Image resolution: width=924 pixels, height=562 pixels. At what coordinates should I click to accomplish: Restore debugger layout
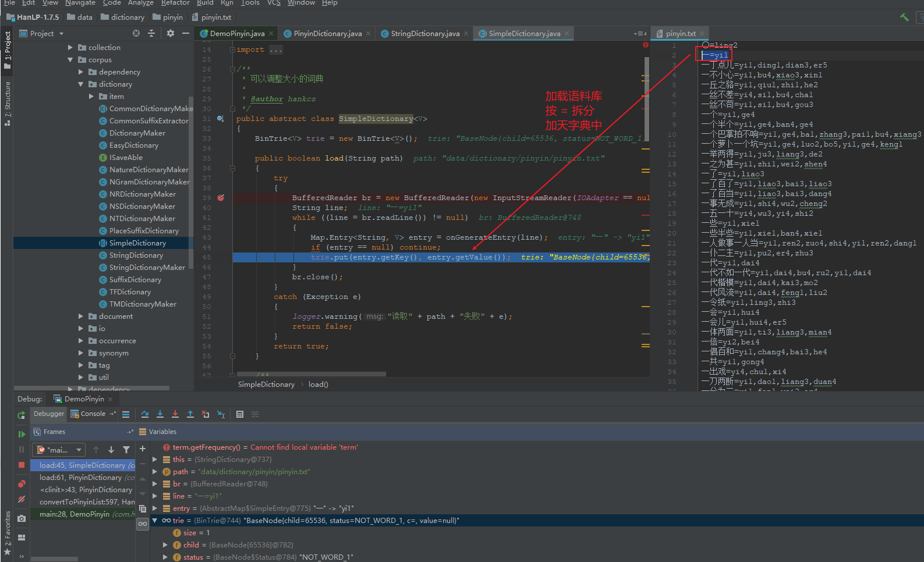coord(22,538)
